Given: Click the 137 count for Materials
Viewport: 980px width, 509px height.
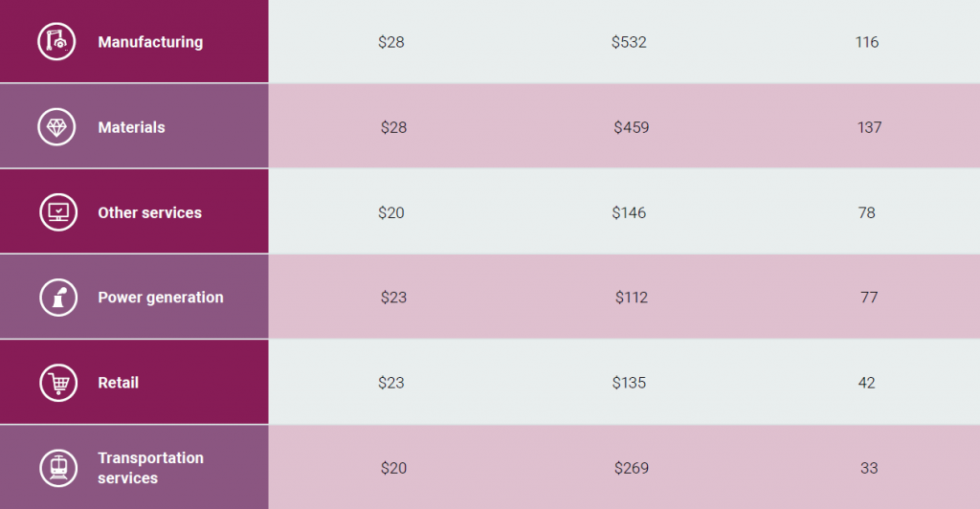Looking at the screenshot, I should 869,127.
